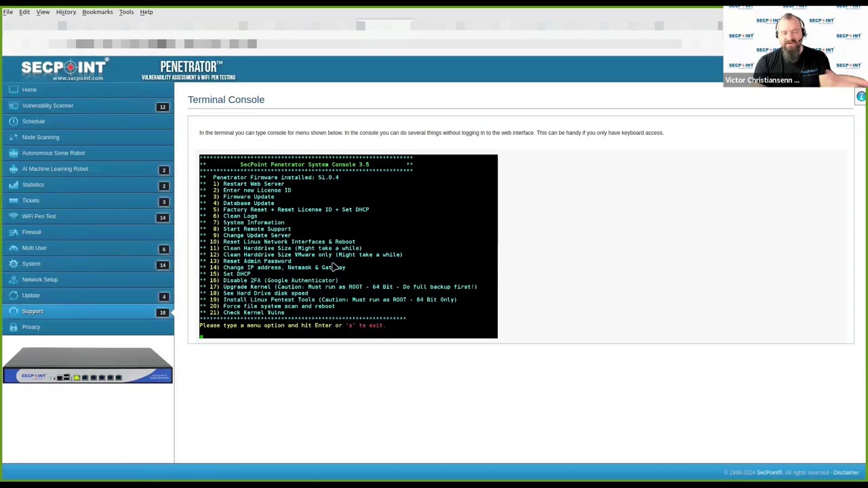This screenshot has width=868, height=488.
Task: Open Vulnerability Scanner section
Action: [x=47, y=106]
